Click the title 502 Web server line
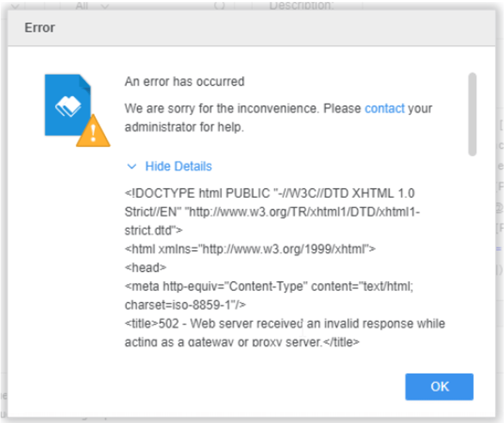 pos(285,324)
